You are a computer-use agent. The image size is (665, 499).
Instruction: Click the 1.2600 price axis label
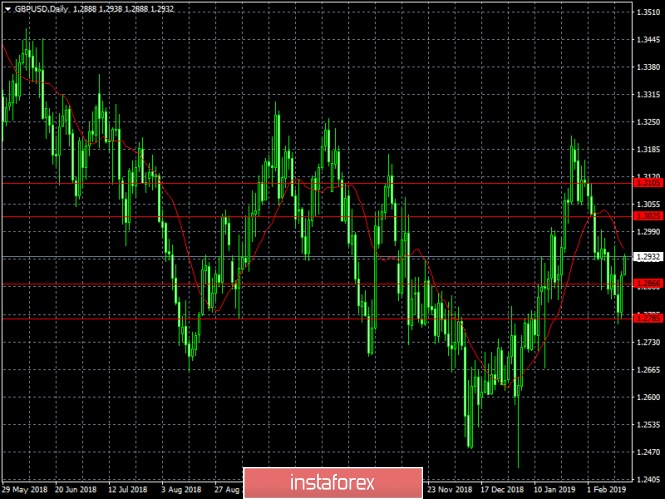648,397
